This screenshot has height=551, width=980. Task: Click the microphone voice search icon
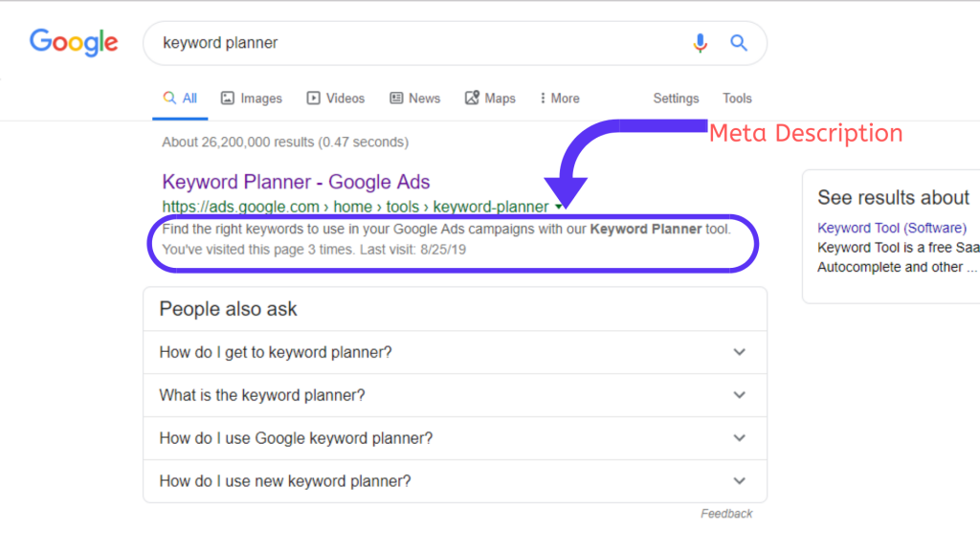click(x=700, y=43)
